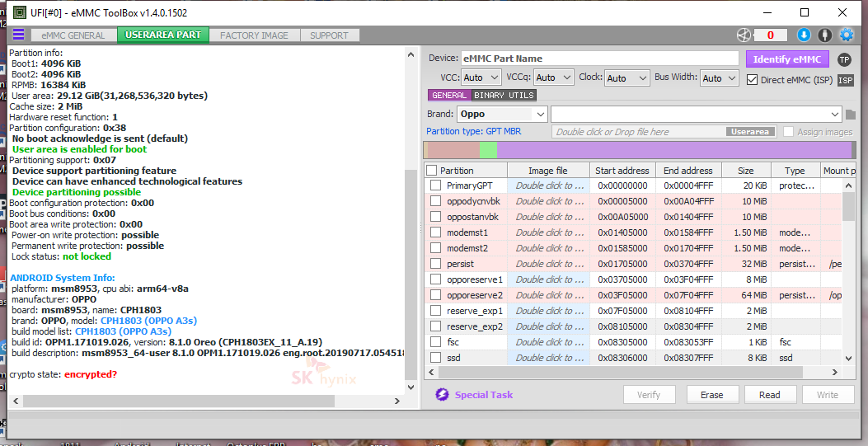Expand the VCC voltage dropdown
The height and width of the screenshot is (446, 868).
pyautogui.click(x=481, y=78)
